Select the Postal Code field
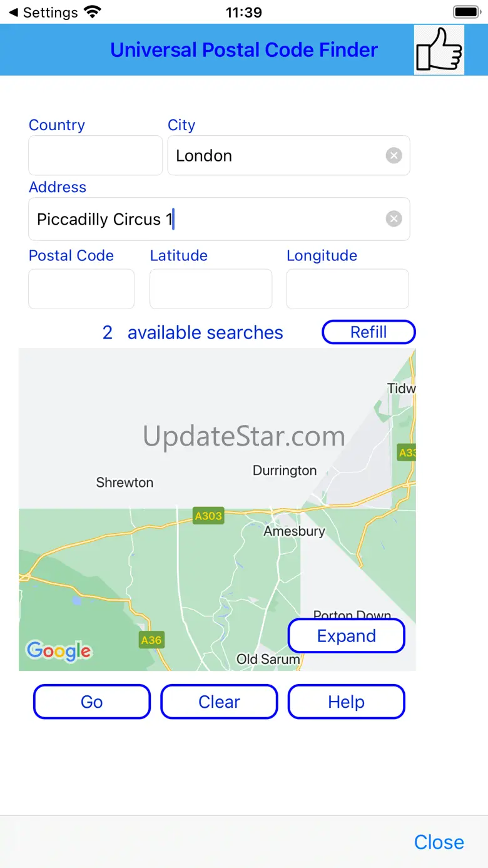The height and width of the screenshot is (868, 488). [x=81, y=289]
